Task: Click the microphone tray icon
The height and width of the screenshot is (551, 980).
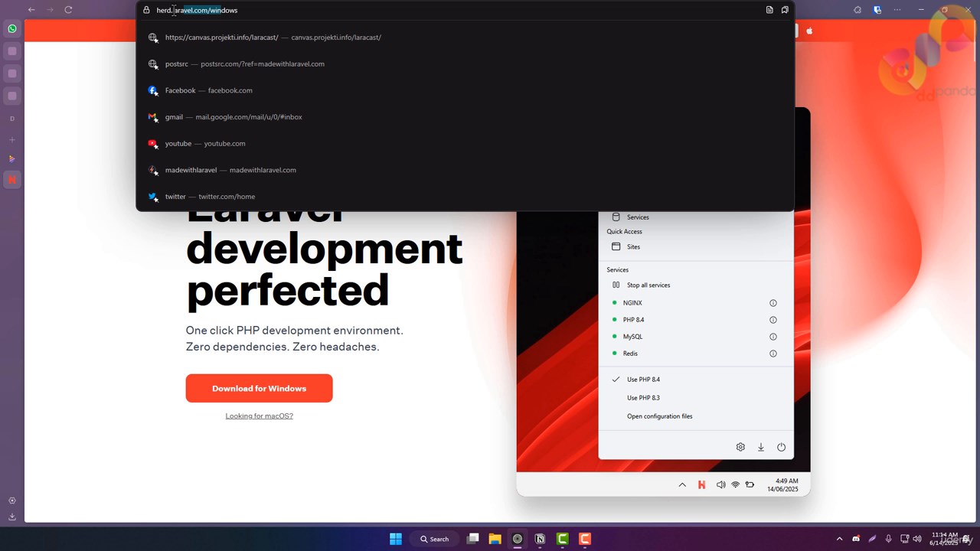Action: [x=888, y=539]
